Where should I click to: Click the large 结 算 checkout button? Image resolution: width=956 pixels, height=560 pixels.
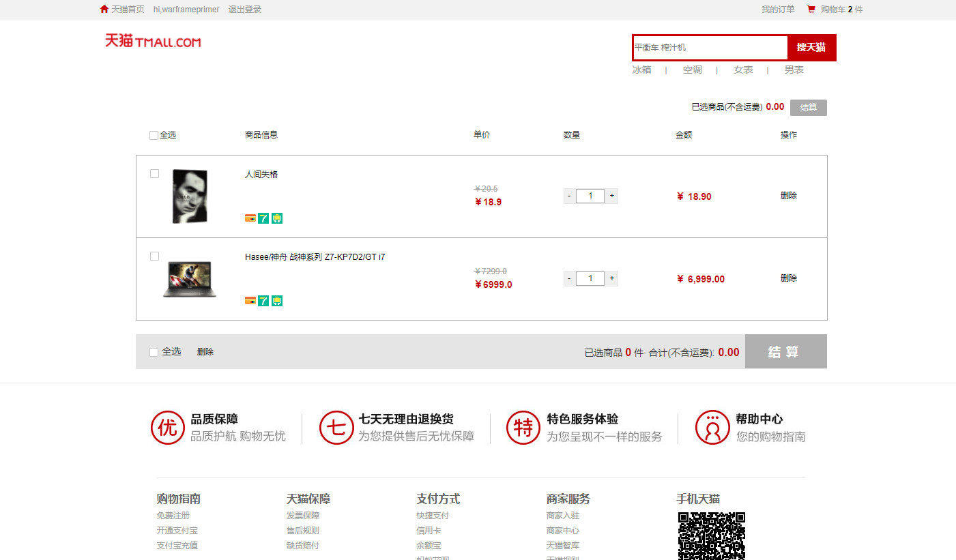point(786,351)
